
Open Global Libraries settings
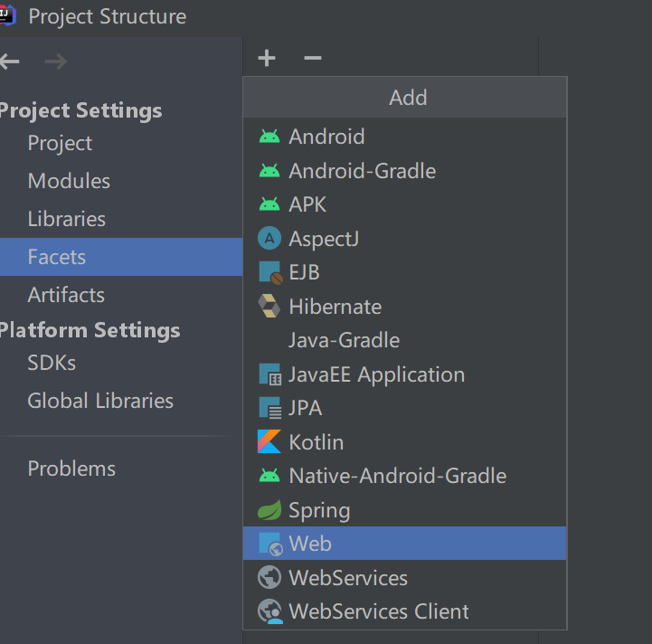pos(100,401)
